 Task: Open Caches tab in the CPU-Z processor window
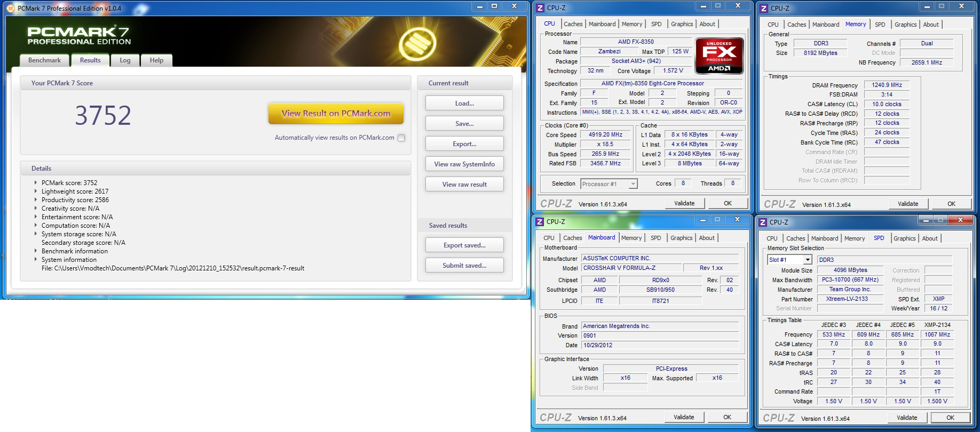tap(573, 24)
